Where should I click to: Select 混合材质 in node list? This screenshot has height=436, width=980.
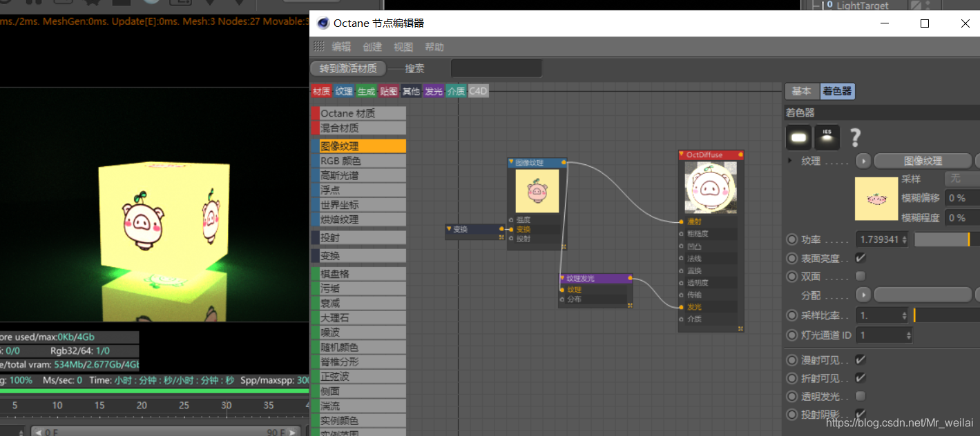click(358, 128)
